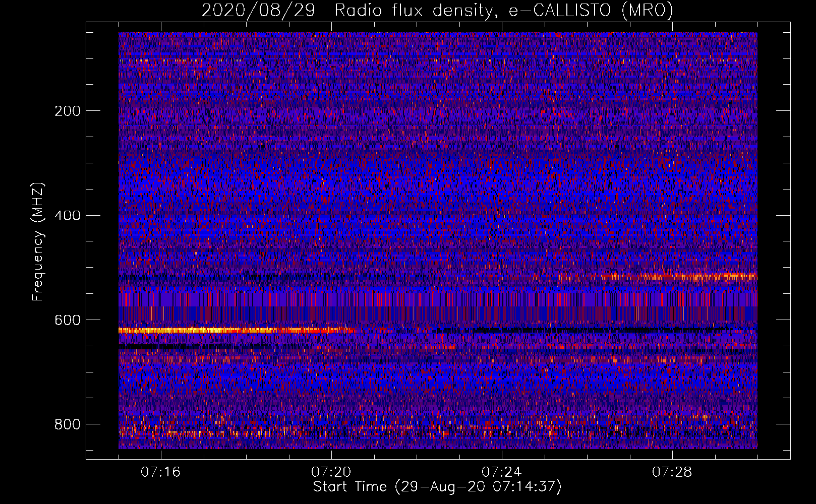Click the 07:28 time tick label
Image resolution: width=816 pixels, height=504 pixels.
(x=672, y=472)
